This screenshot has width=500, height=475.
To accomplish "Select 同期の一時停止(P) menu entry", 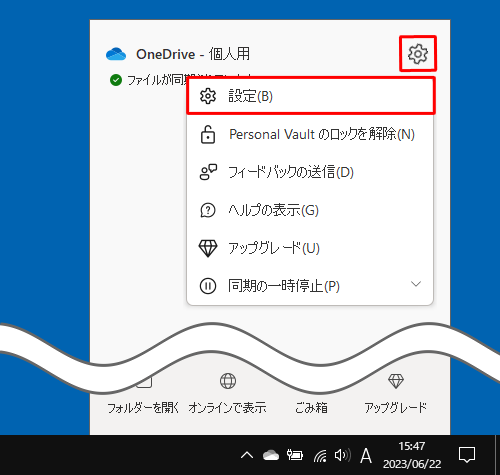I will [310, 286].
